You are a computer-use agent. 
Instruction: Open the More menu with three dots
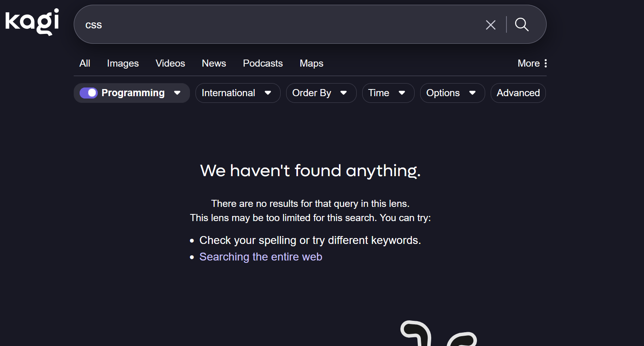532,63
